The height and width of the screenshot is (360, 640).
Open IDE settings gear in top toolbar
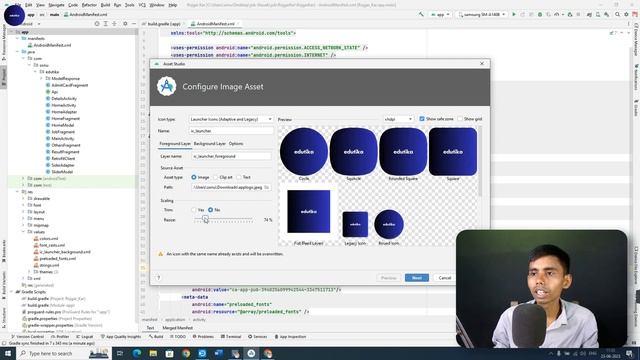coord(626,14)
